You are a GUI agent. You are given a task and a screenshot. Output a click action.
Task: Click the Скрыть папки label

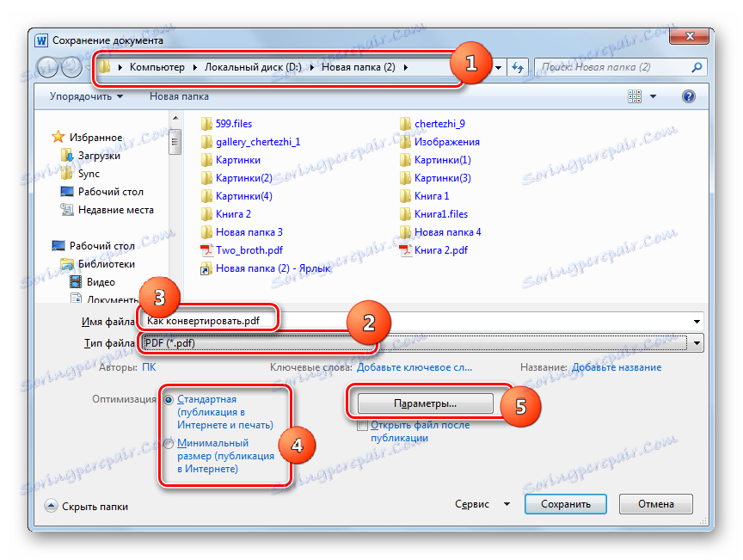click(95, 507)
